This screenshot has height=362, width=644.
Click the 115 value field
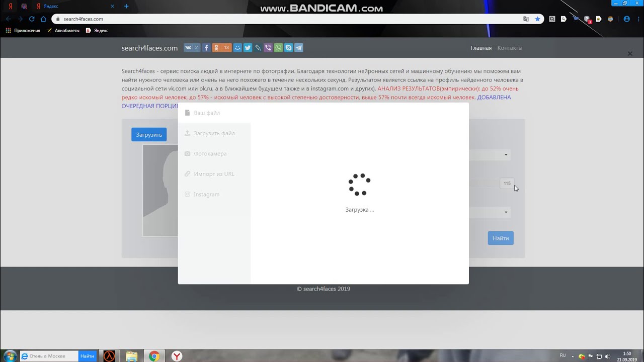pos(507,184)
